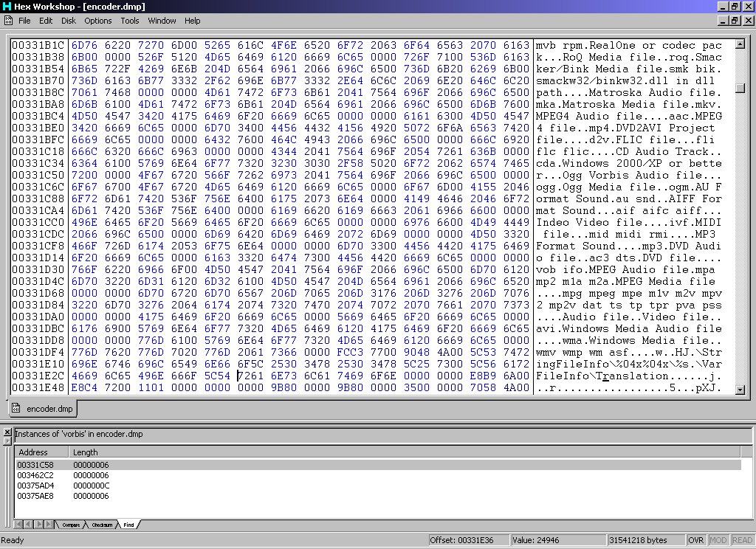Switch to the Compare tab
756x549 pixels.
point(71,525)
